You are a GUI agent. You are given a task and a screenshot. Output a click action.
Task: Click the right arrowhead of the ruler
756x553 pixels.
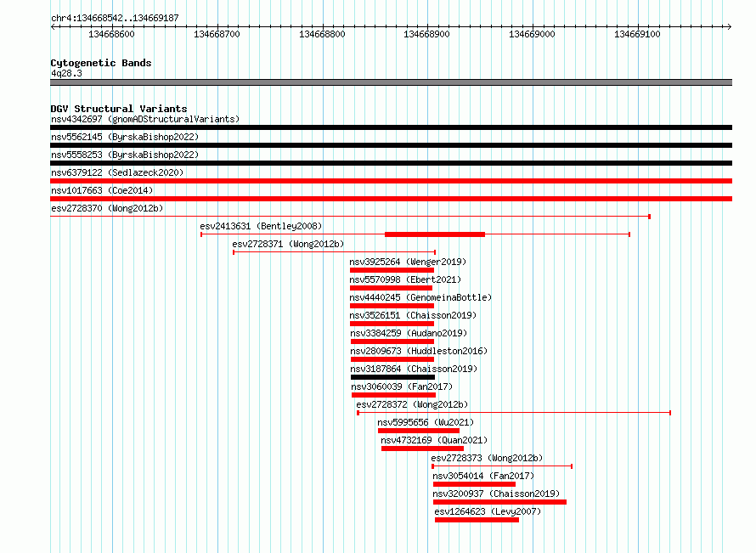click(730, 27)
